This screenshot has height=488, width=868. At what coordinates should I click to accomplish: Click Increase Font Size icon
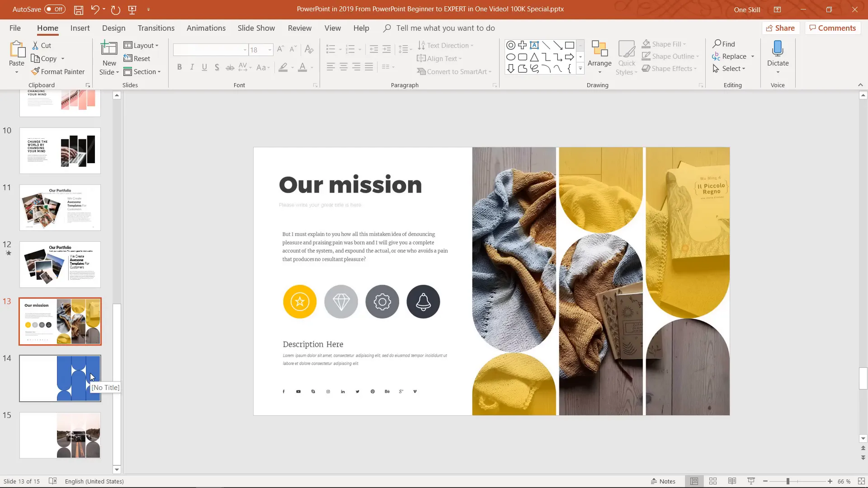[280, 50]
